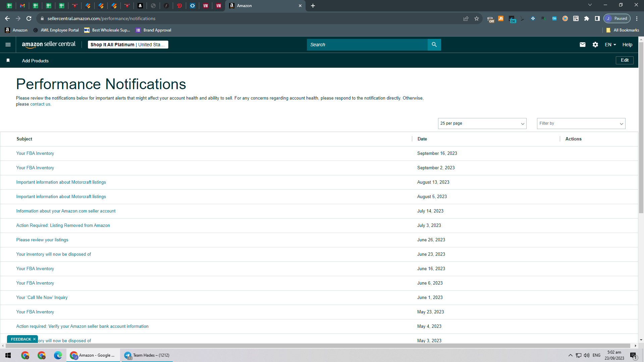Open Your FBA Inventory notification from September 2
The width and height of the screenshot is (644, 362).
tap(35, 168)
